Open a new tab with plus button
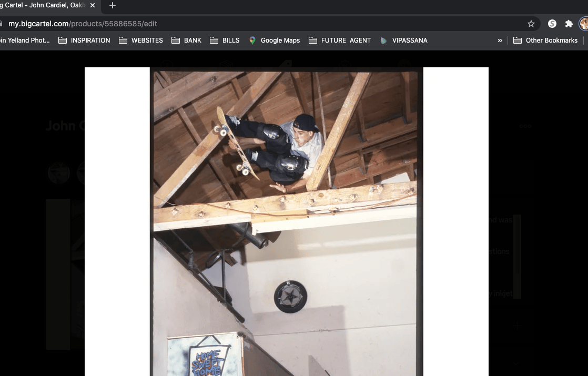The width and height of the screenshot is (588, 376). pos(112,6)
